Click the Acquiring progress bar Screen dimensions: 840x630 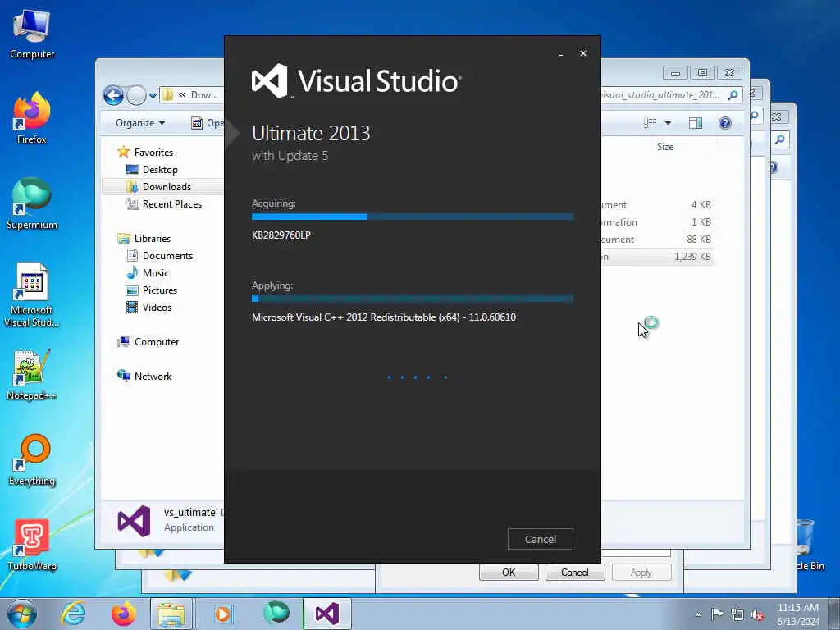point(413,217)
